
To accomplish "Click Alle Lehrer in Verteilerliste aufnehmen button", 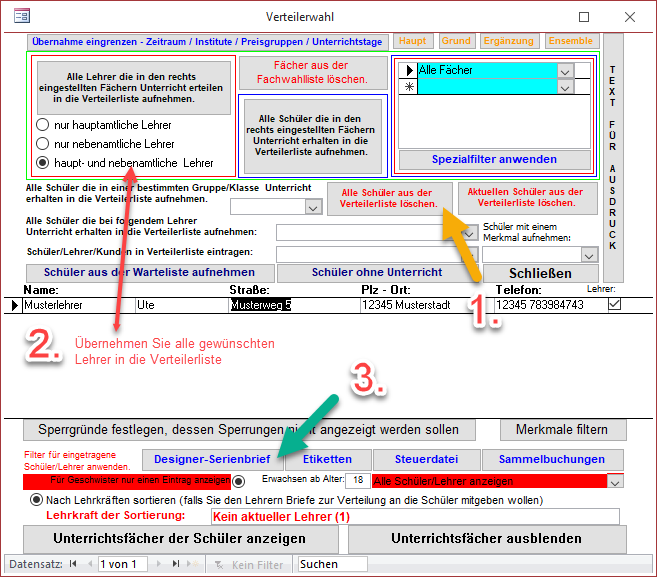I will tap(134, 88).
